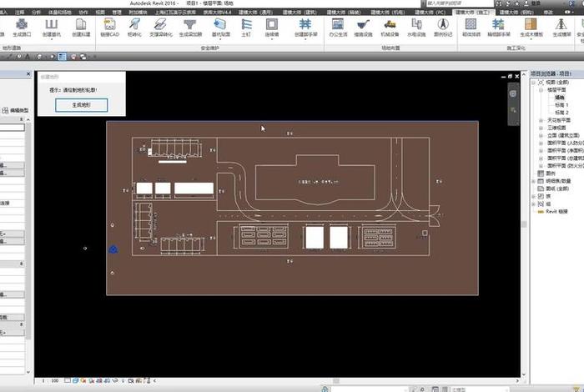Open the 修改 ribbon tab
584x392 pixels.
coord(548,13)
